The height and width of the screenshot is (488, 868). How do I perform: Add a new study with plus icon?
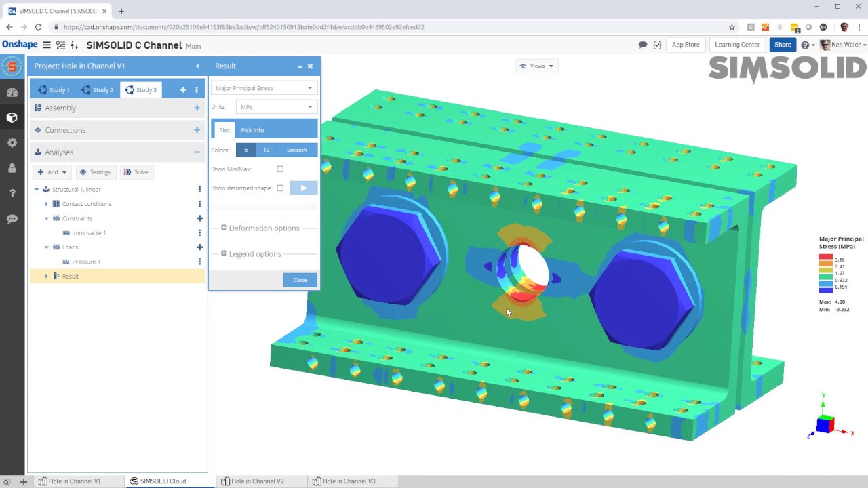pos(183,89)
